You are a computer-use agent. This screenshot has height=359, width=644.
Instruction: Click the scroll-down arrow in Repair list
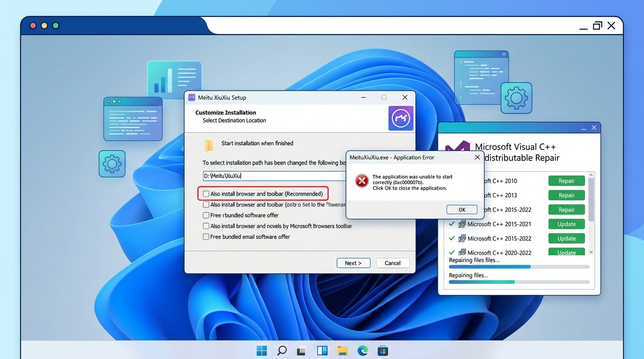click(x=591, y=252)
